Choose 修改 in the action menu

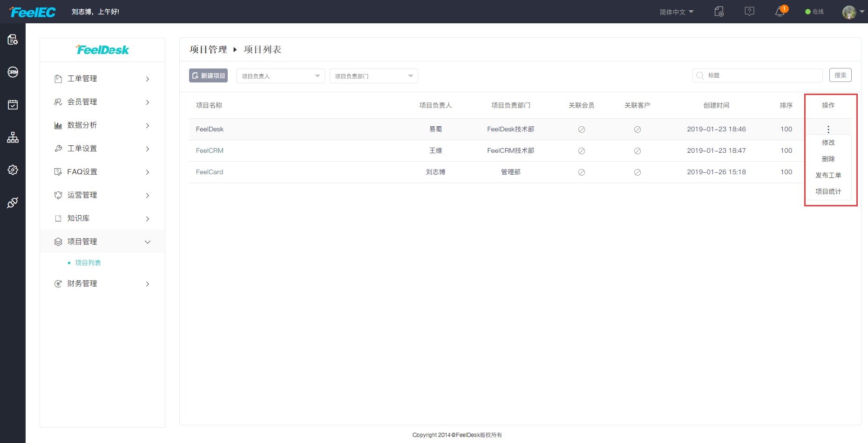(x=828, y=143)
